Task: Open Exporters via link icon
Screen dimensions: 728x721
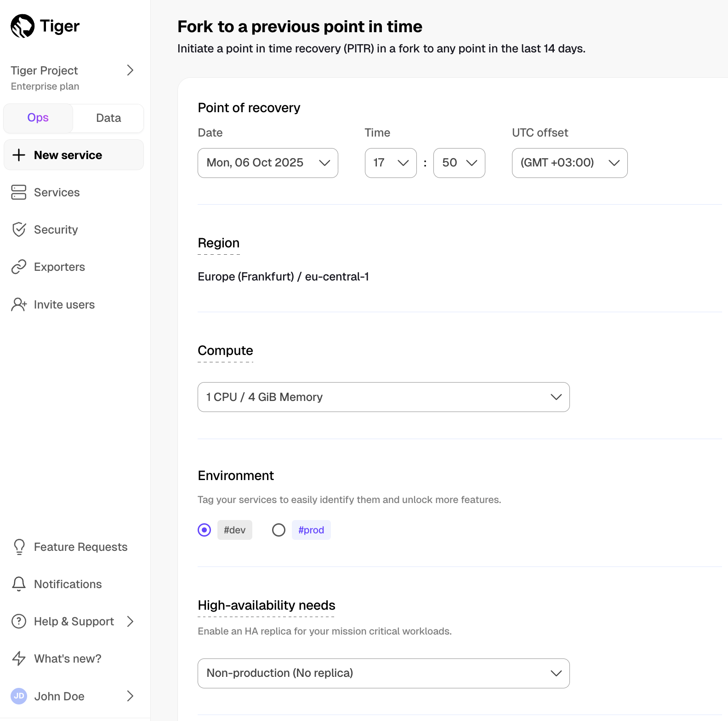Action: pyautogui.click(x=19, y=267)
